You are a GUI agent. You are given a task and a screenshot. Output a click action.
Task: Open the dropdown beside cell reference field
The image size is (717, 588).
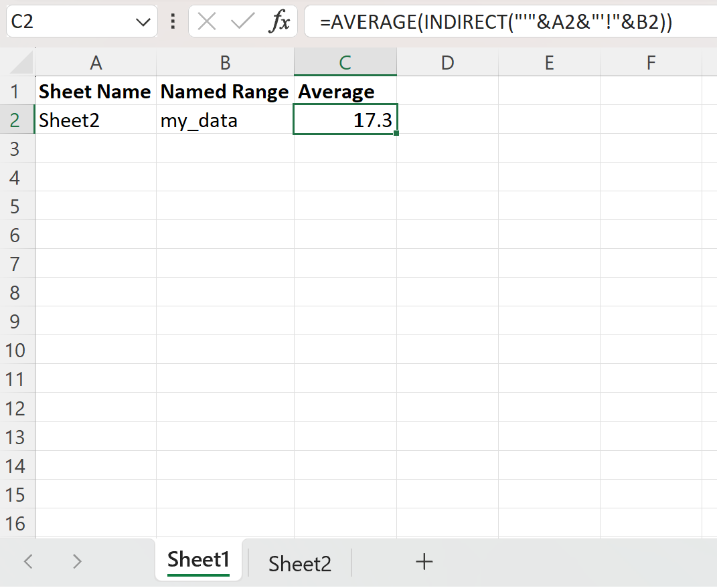143,21
